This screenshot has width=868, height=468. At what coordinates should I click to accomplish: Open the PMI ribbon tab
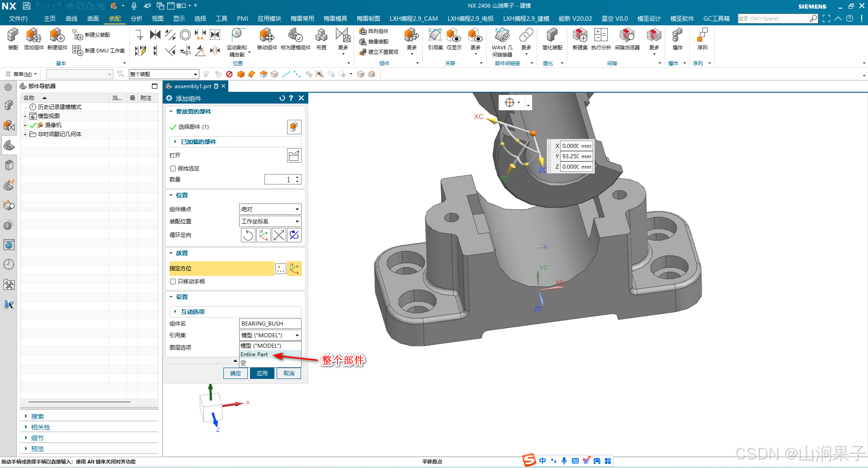click(242, 19)
